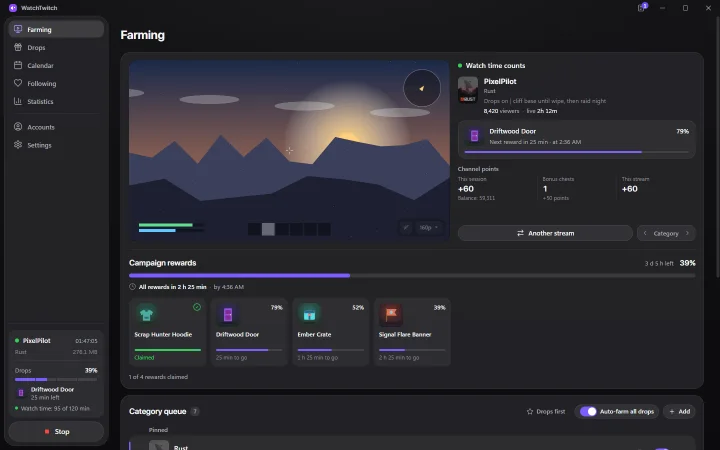The width and height of the screenshot is (720, 450).
Task: Click the "3 d 5 h left" text
Action: point(659,263)
